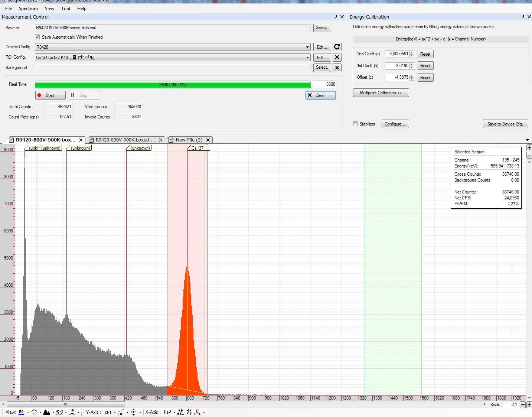Switch to the New File (2) tab
This screenshot has width=532, height=417.
click(189, 140)
